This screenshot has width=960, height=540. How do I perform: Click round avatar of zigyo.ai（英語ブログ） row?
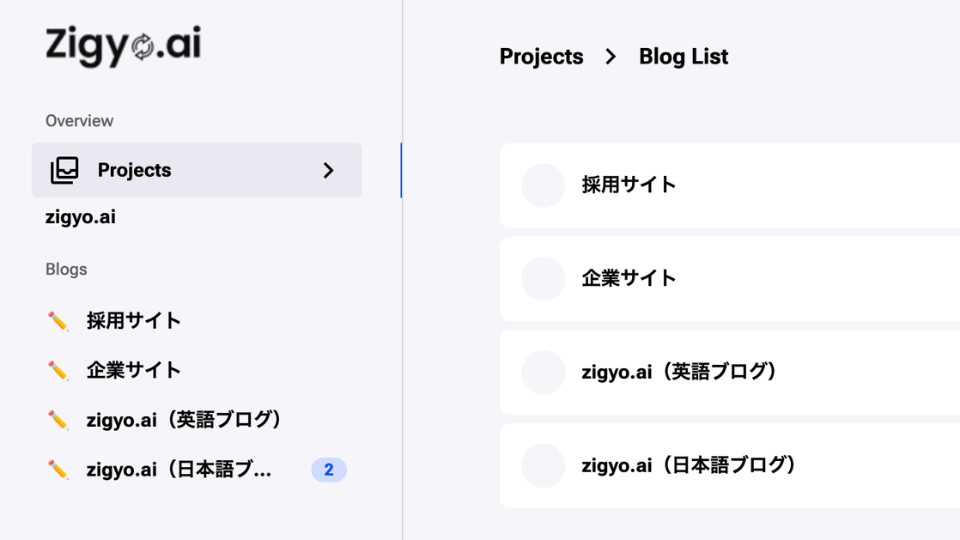coord(543,372)
